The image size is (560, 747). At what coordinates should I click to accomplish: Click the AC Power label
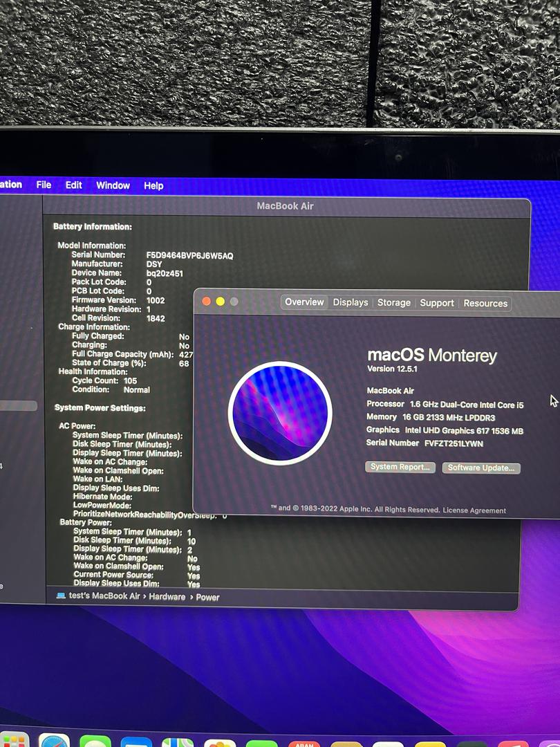point(77,426)
